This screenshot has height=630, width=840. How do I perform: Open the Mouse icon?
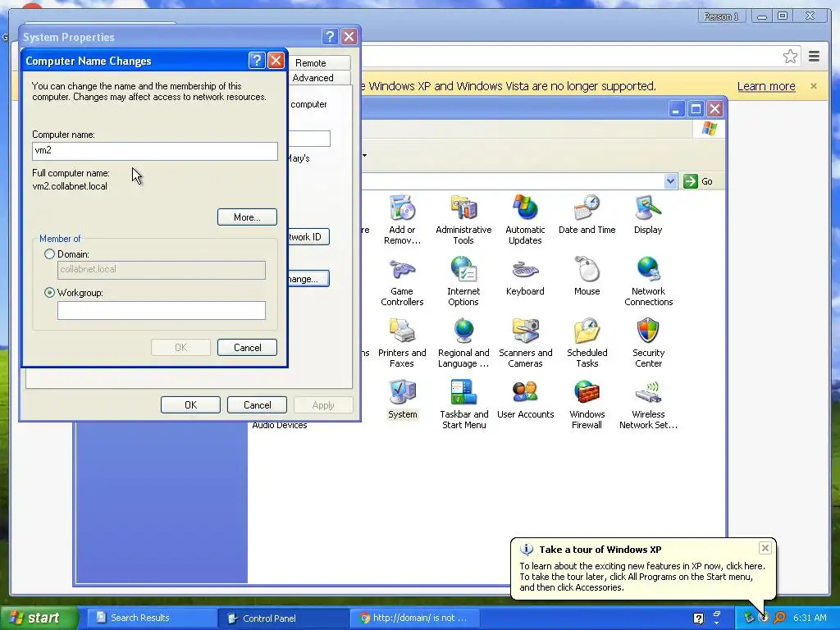click(x=587, y=276)
